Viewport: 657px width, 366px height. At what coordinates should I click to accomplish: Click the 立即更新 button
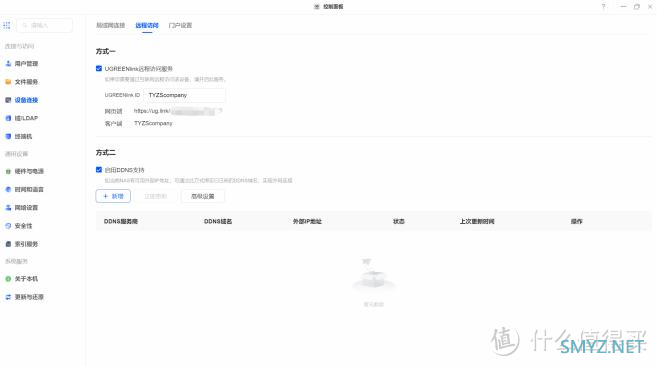(x=155, y=196)
